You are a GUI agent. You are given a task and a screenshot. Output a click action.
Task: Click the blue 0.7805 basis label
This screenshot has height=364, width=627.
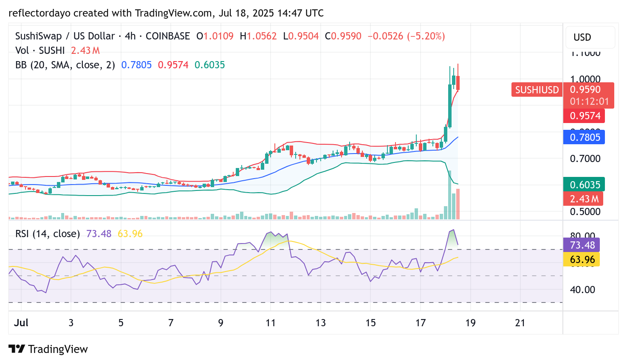584,137
